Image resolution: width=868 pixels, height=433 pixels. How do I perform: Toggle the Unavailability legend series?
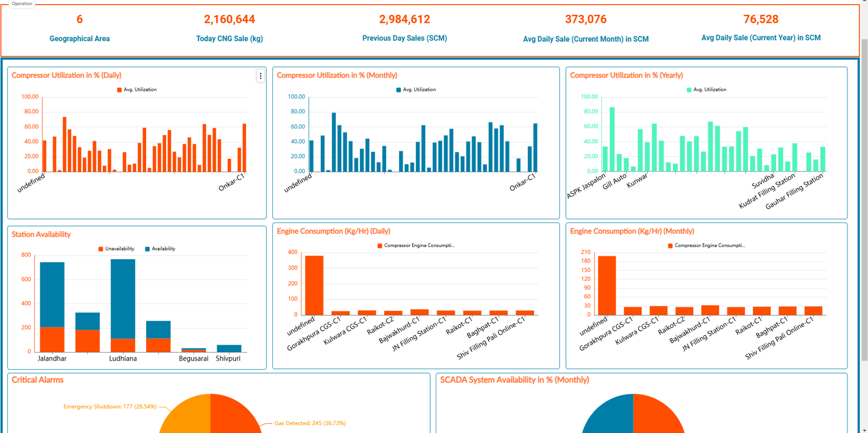click(x=116, y=249)
